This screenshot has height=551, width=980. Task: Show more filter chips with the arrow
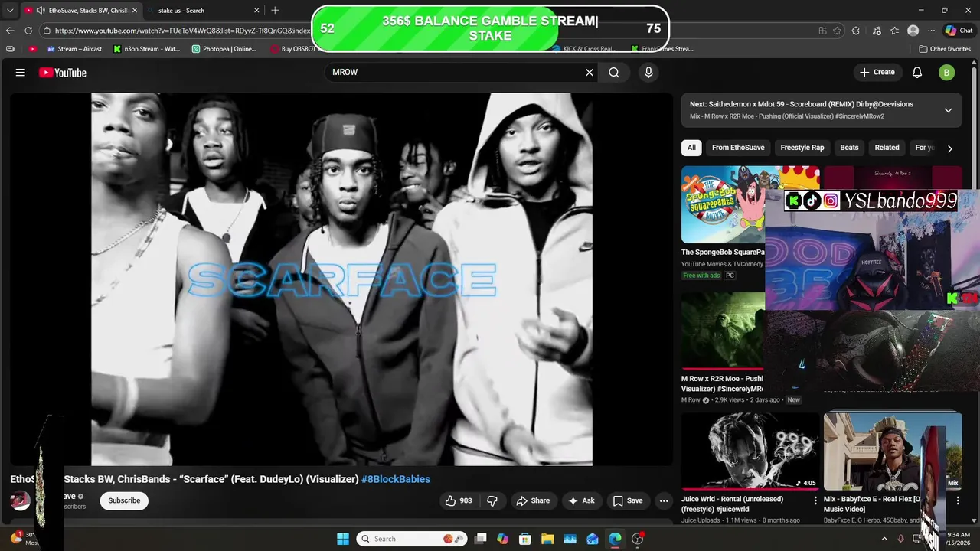[950, 148]
